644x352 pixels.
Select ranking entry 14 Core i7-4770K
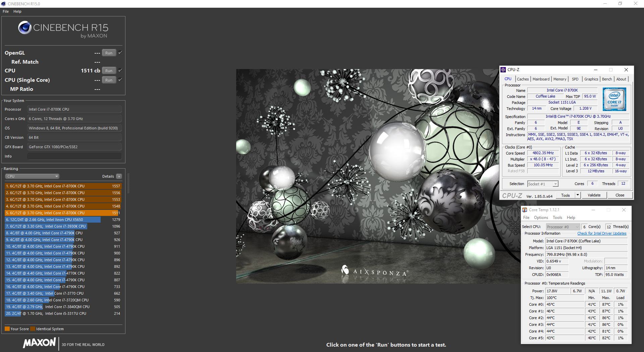click(63, 273)
